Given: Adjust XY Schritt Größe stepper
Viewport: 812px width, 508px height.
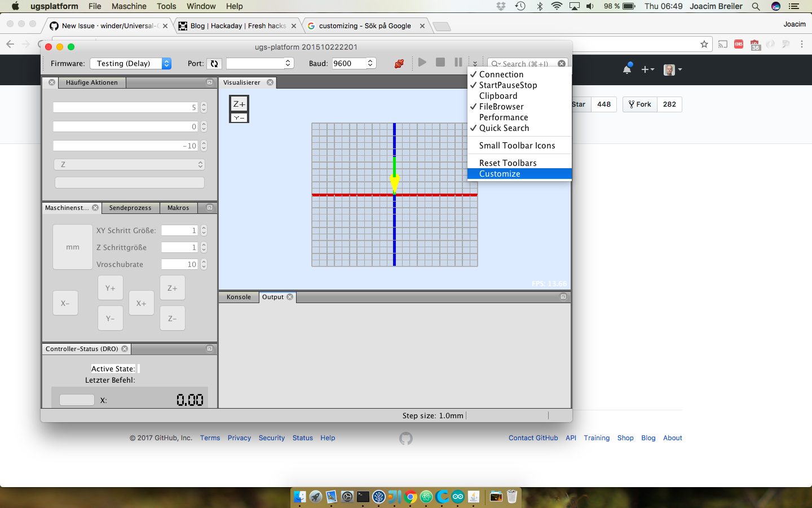Looking at the screenshot, I should click(x=204, y=230).
